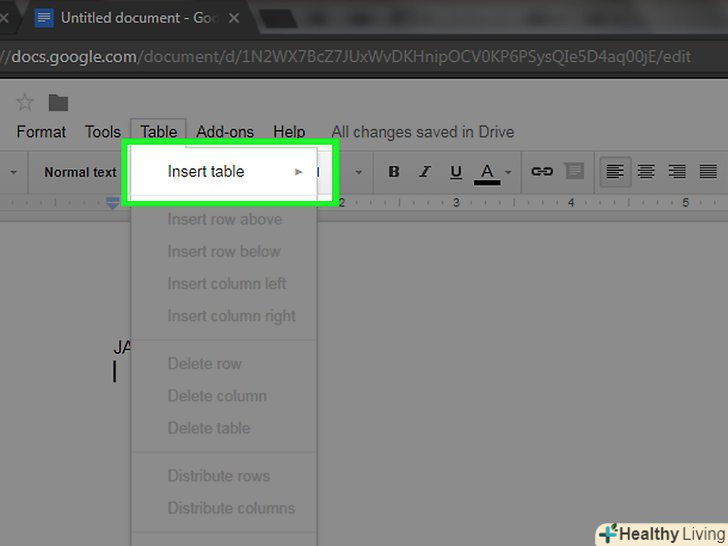Screen dimensions: 728x546
Task: Toggle italic formatting
Action: [425, 172]
